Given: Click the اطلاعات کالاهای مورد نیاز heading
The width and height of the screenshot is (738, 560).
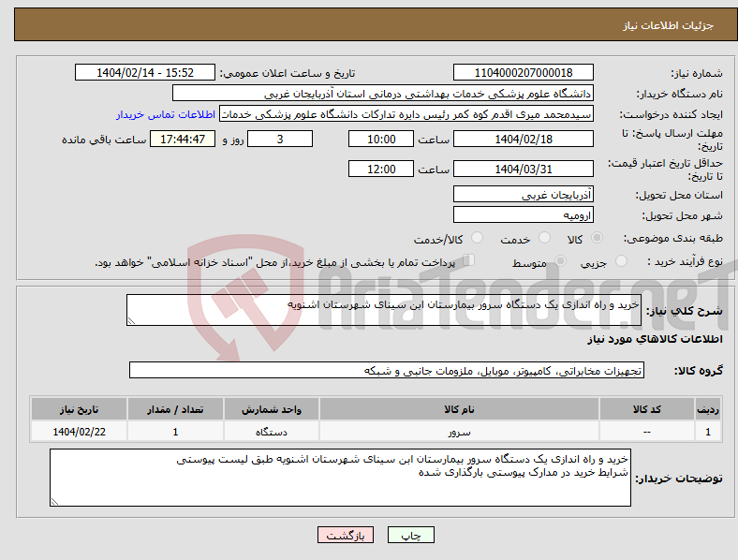Looking at the screenshot, I should pos(655,339).
